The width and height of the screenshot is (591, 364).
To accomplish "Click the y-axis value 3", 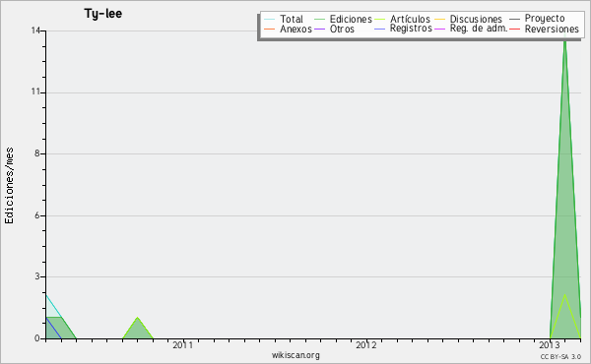I will pyautogui.click(x=37, y=276).
